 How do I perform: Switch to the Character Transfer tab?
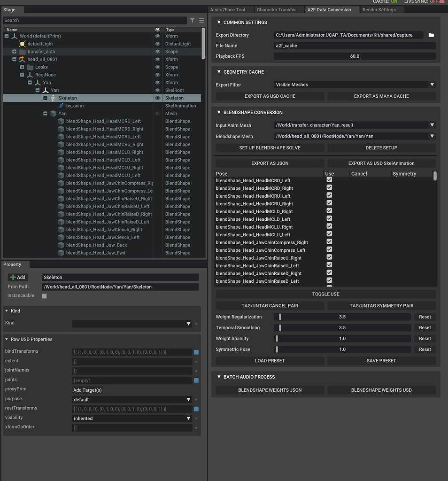[277, 9]
